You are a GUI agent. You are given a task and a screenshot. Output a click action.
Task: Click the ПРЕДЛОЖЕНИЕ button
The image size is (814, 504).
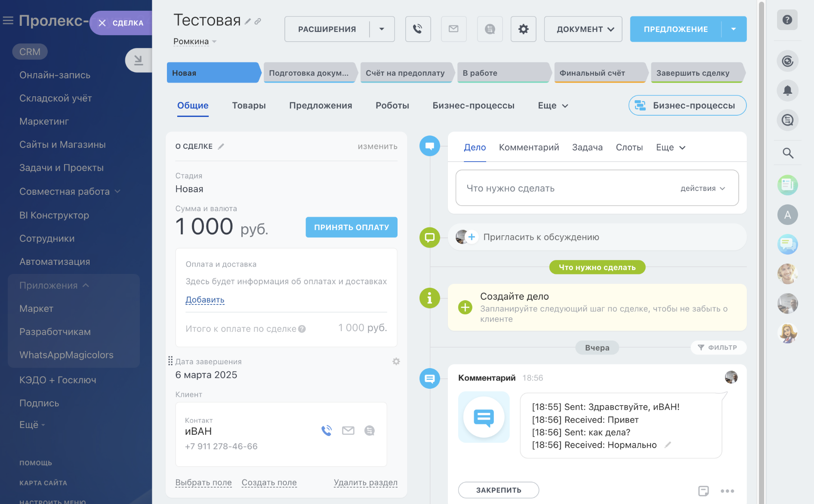675,29
